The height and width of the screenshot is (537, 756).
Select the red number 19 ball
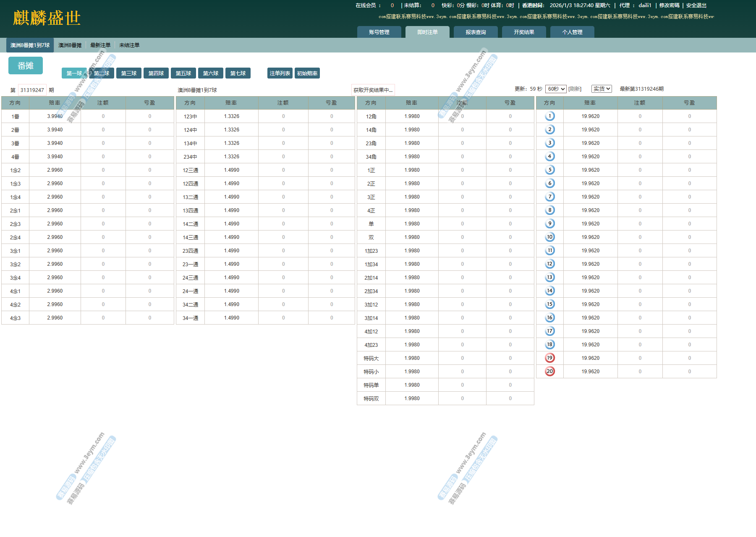tap(549, 358)
